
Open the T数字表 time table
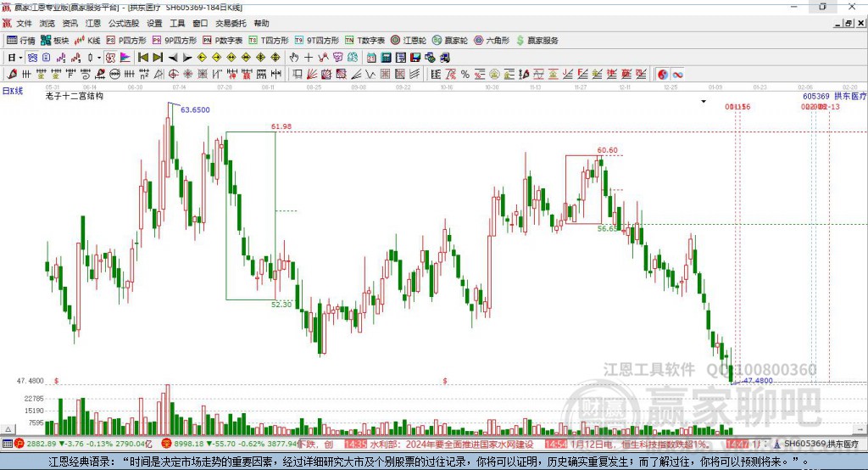click(364, 41)
